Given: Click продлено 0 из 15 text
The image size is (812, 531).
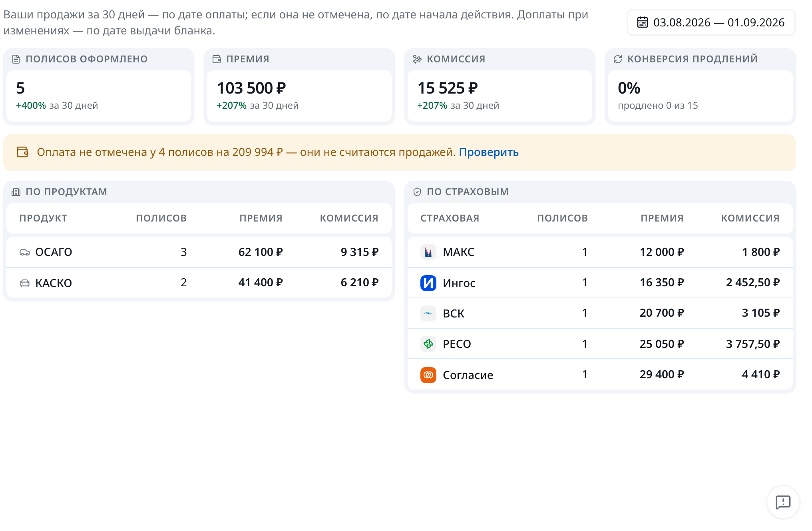Looking at the screenshot, I should (x=658, y=106).
